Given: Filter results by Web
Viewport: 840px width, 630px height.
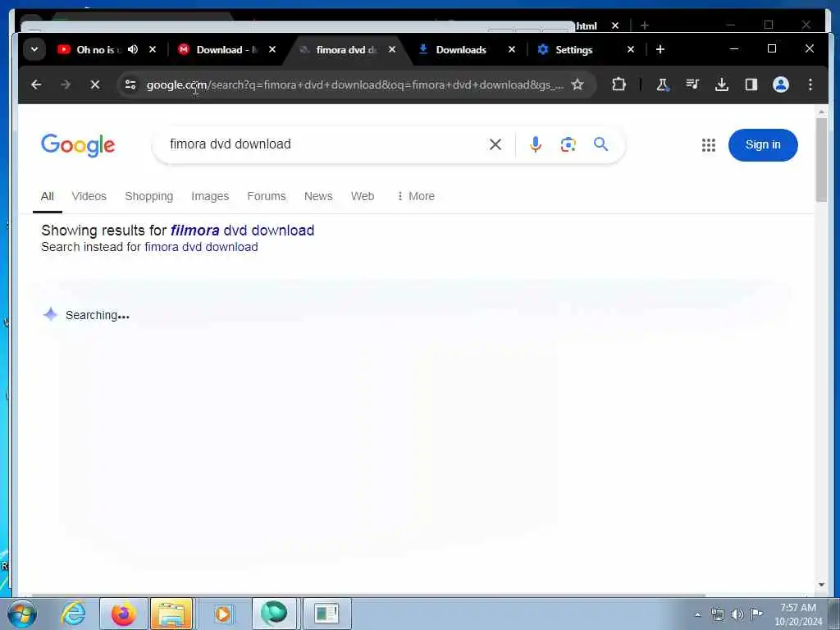Looking at the screenshot, I should (362, 196).
